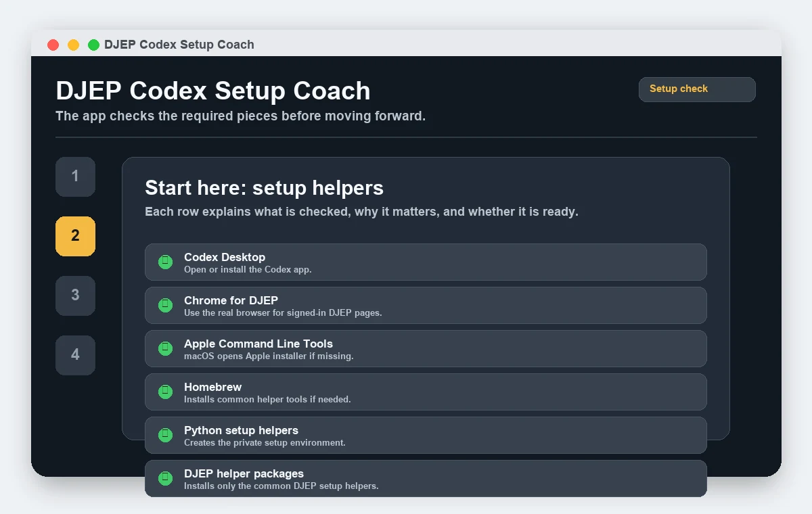Click the green status icon for Chrome for DJEP
The height and width of the screenshot is (514, 812).
click(165, 305)
